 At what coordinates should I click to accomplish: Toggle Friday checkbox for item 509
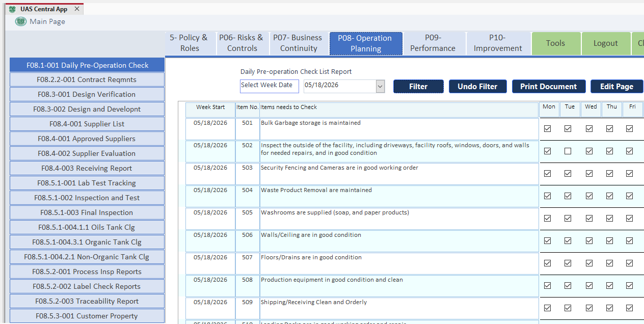[629, 308]
